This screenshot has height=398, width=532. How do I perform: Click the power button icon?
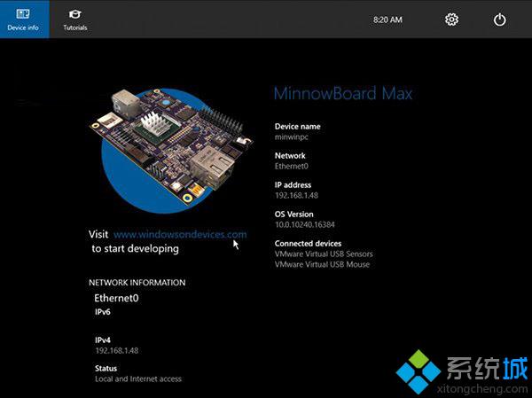500,20
